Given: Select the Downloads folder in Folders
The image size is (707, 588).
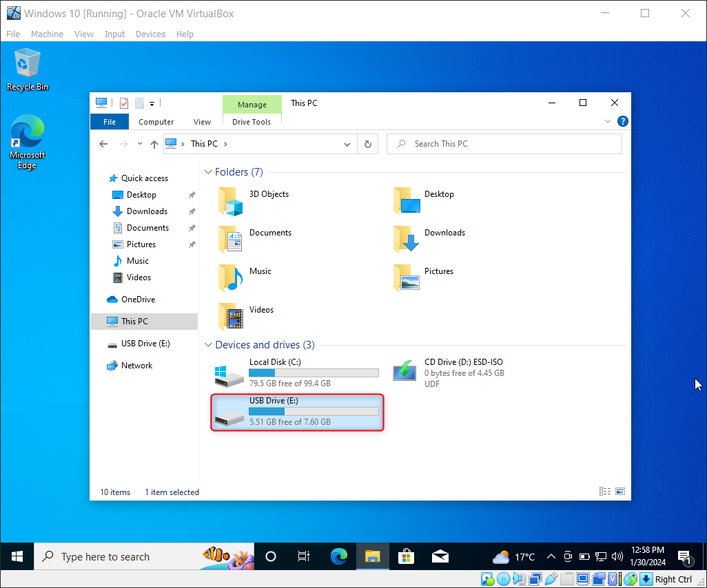Looking at the screenshot, I should pos(429,239).
